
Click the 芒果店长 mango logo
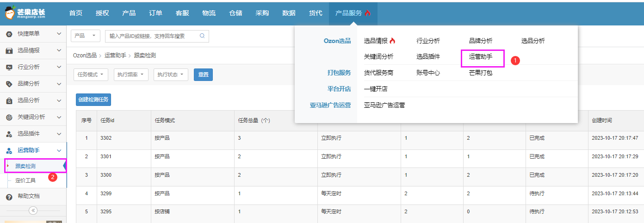click(x=25, y=13)
